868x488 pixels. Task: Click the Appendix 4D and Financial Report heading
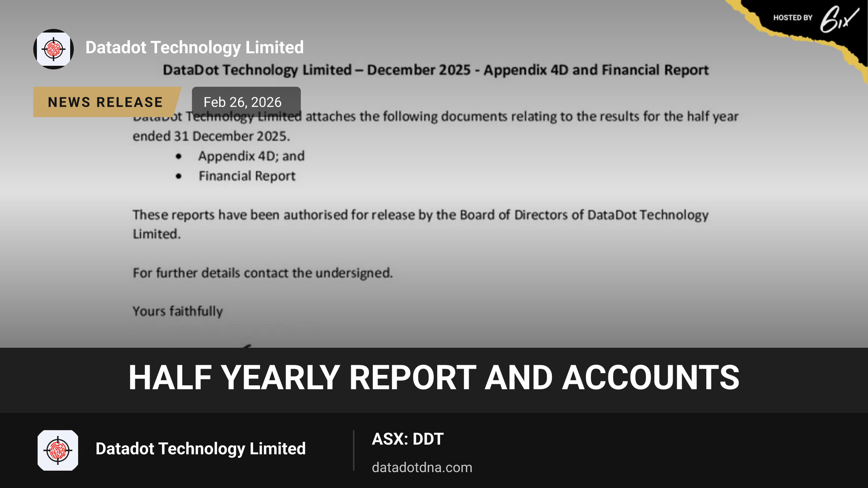click(435, 70)
